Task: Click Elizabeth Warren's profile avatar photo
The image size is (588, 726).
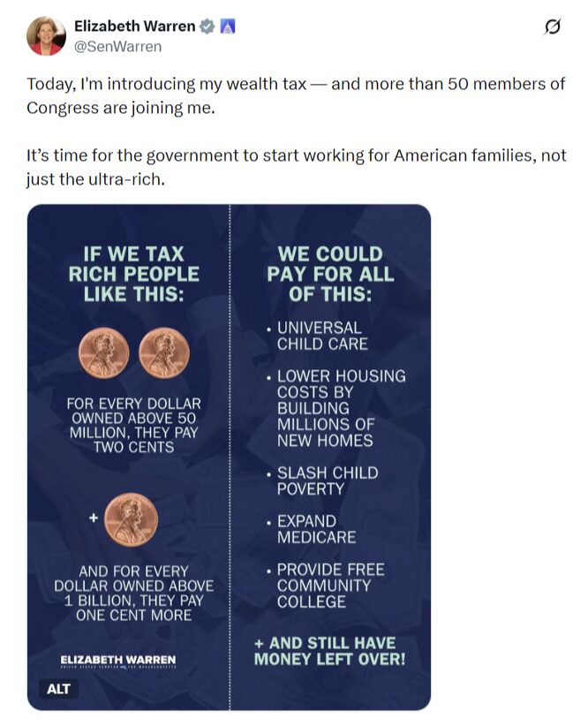Action: pyautogui.click(x=46, y=36)
